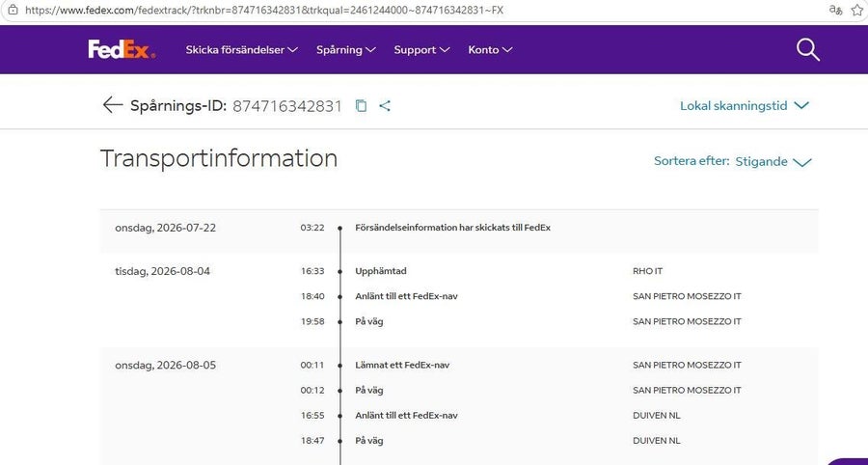Click Försändelseinformation har skickats till FedEx
Screen dimensions: 868x465
tap(453, 228)
